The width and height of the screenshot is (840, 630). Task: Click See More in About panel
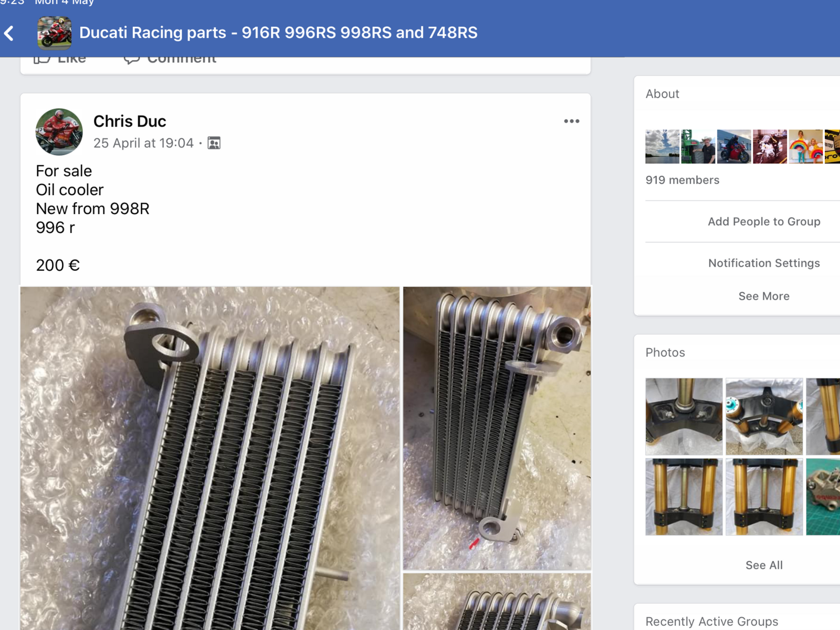(764, 296)
